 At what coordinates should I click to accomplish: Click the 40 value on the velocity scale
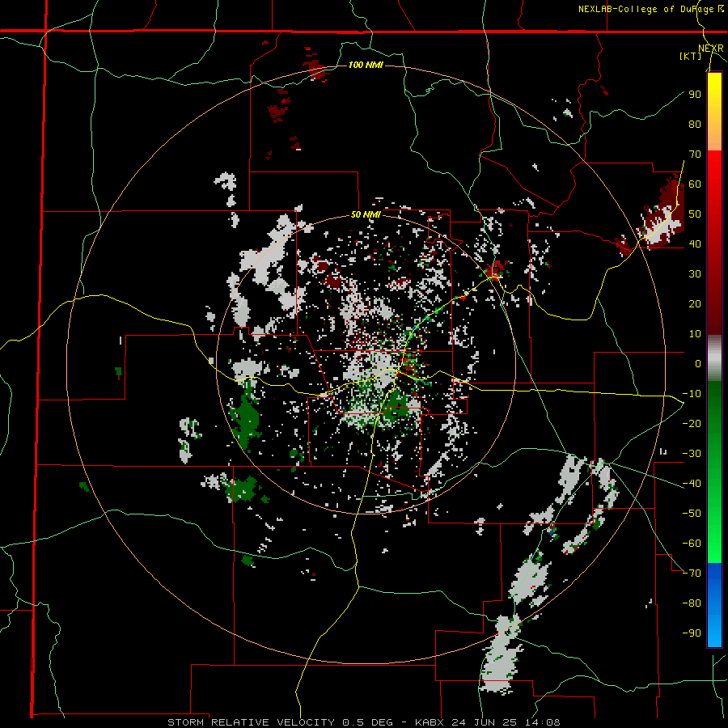click(x=695, y=243)
